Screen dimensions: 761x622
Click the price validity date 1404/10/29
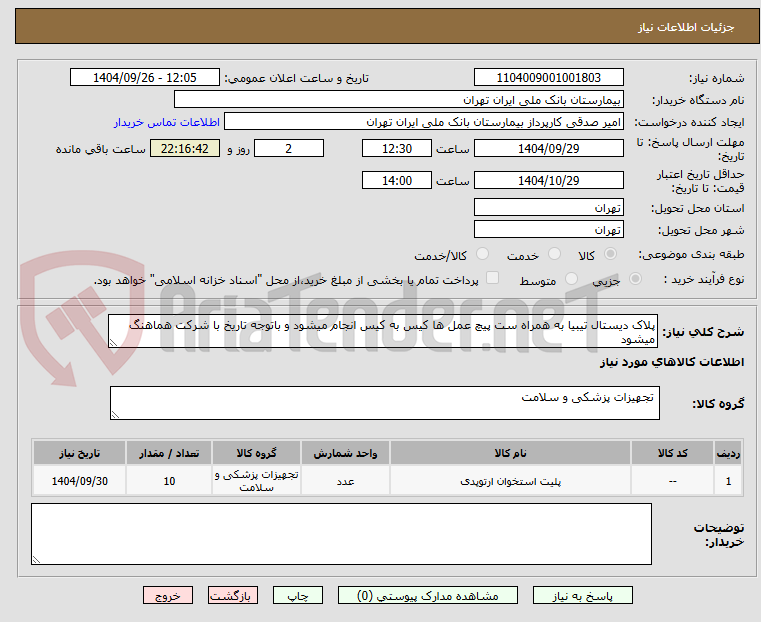(548, 180)
